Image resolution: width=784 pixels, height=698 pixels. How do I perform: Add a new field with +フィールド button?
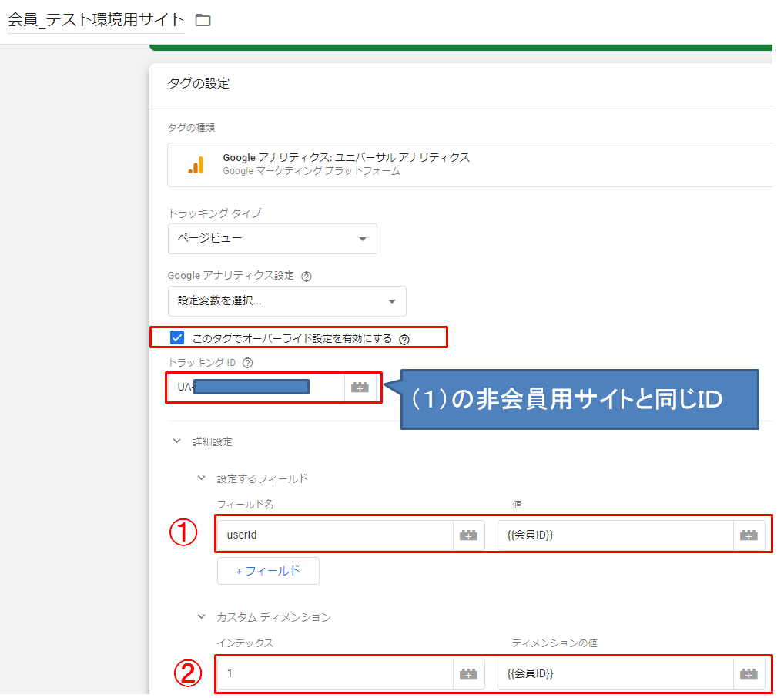point(268,571)
